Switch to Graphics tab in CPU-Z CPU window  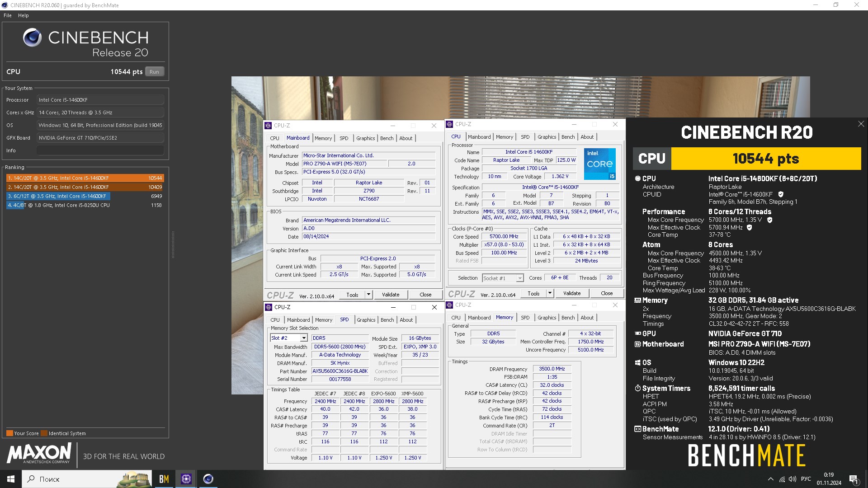pyautogui.click(x=547, y=137)
